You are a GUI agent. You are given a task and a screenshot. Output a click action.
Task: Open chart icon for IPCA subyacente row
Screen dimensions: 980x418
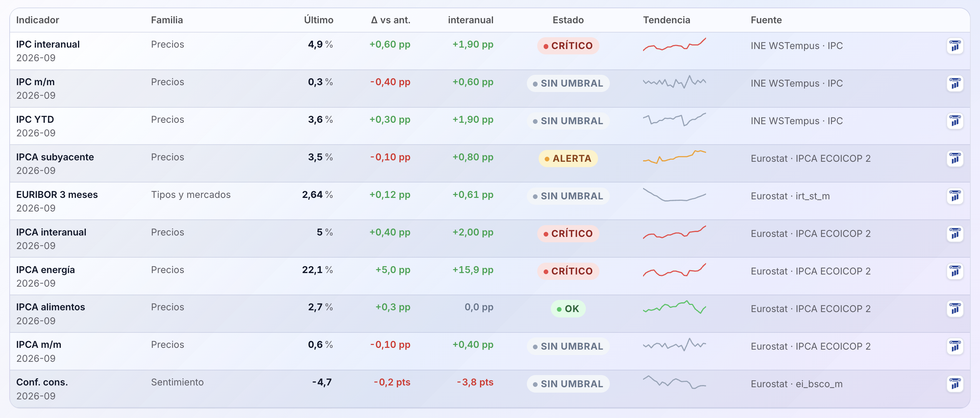click(955, 159)
